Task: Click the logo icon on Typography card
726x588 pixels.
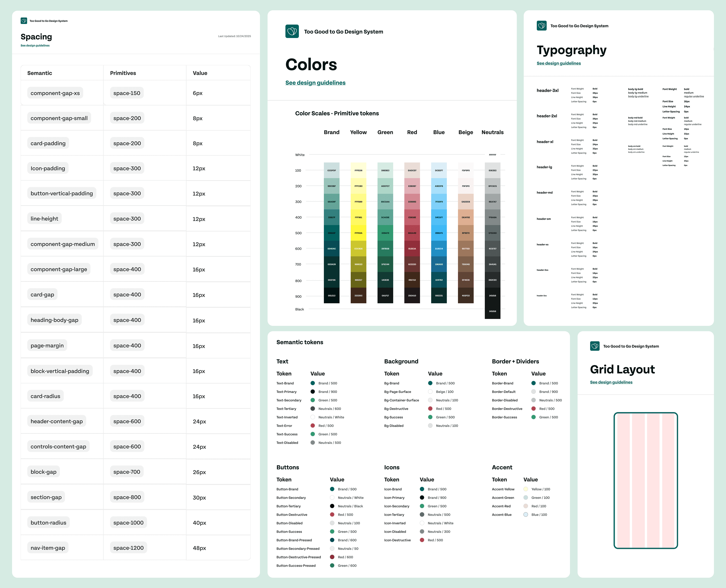Action: tap(541, 26)
